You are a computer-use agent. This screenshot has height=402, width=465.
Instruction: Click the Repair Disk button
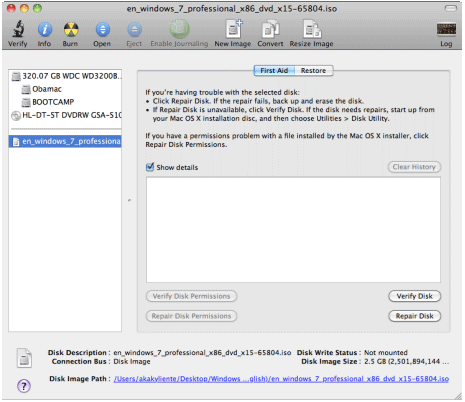tap(414, 316)
